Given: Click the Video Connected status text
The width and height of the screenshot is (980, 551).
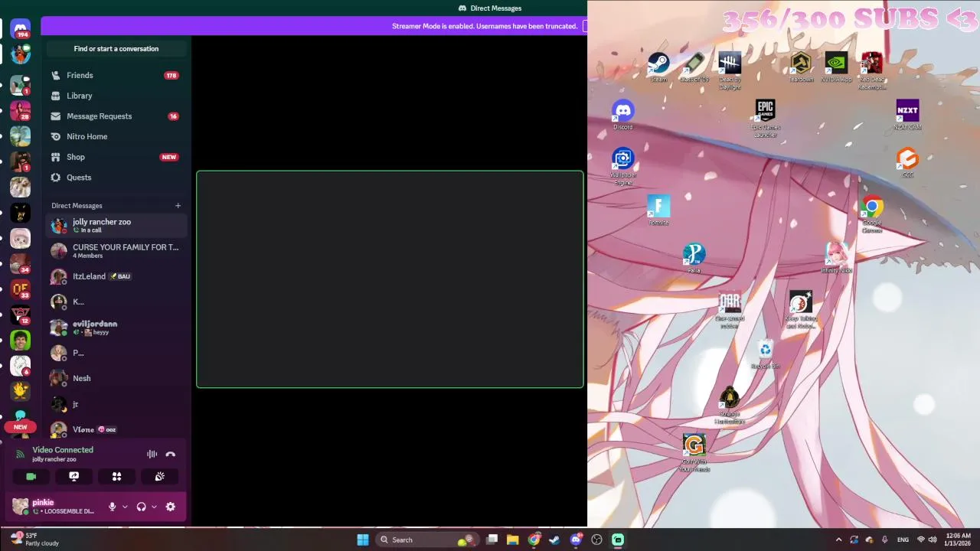Looking at the screenshot, I should [x=63, y=450].
